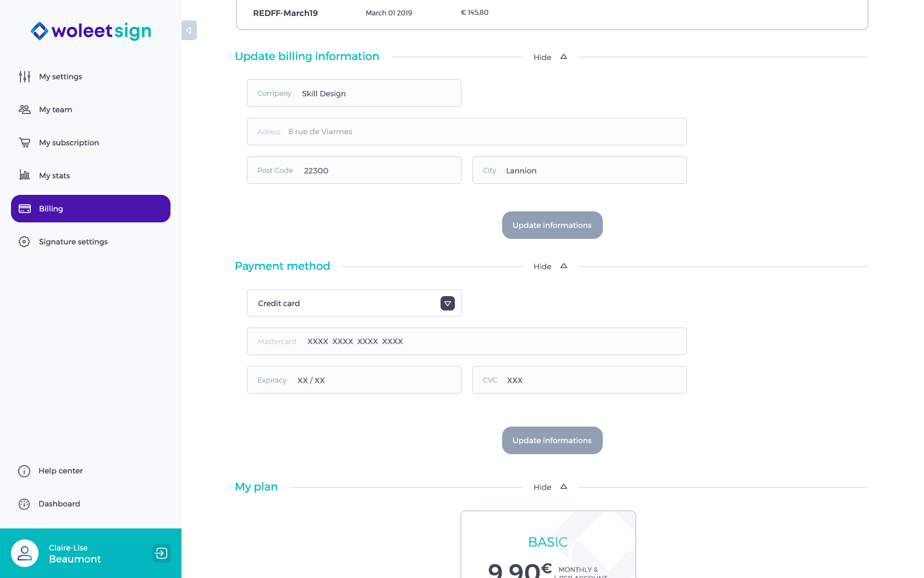Click the logout icon beside Beaumont
The height and width of the screenshot is (578, 924).
coord(162,553)
